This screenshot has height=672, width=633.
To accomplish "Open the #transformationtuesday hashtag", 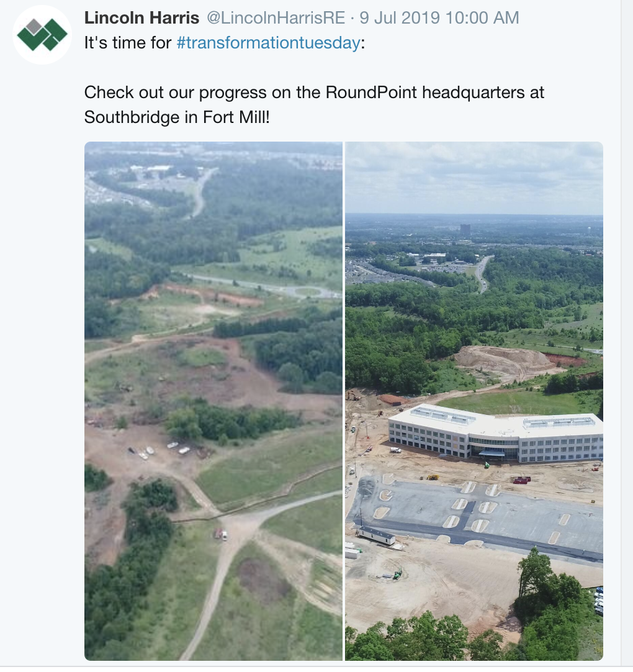I will 268,43.
